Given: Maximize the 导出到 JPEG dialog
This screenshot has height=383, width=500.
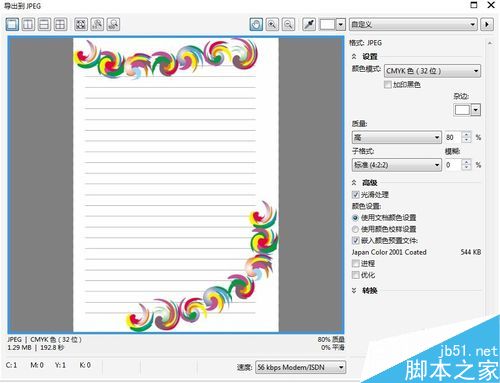Looking at the screenshot, I should pyautogui.click(x=474, y=5).
